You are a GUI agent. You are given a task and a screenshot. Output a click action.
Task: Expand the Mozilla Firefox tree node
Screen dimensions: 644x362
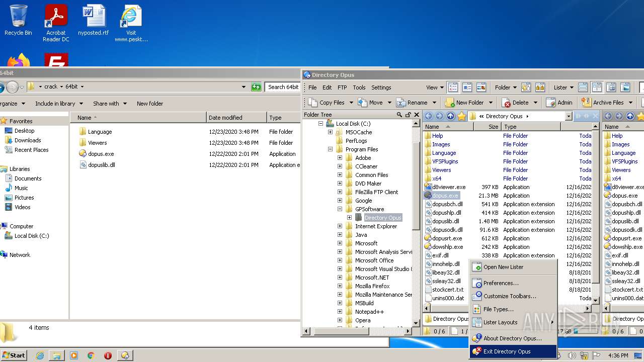[340, 286]
